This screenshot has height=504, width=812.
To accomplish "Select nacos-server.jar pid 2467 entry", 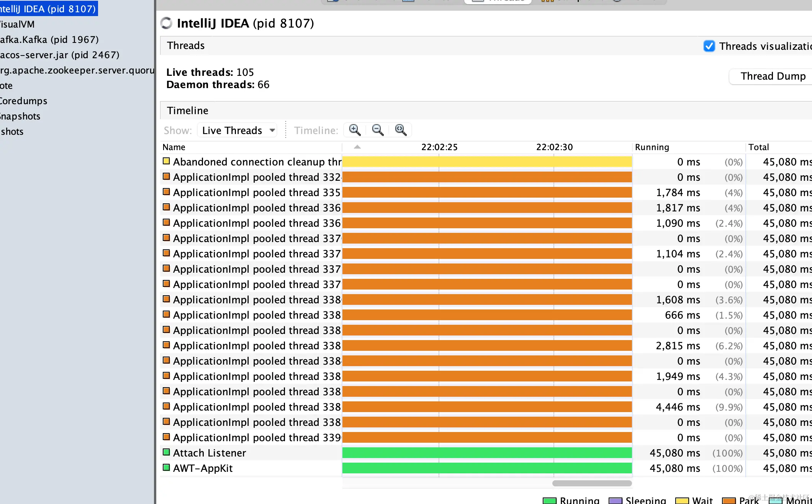I will [59, 55].
